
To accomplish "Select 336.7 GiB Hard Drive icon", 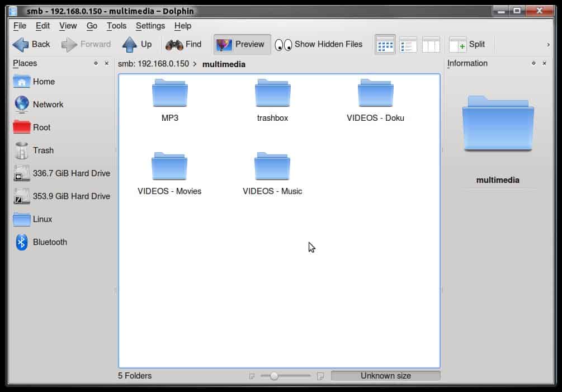I will point(21,173).
